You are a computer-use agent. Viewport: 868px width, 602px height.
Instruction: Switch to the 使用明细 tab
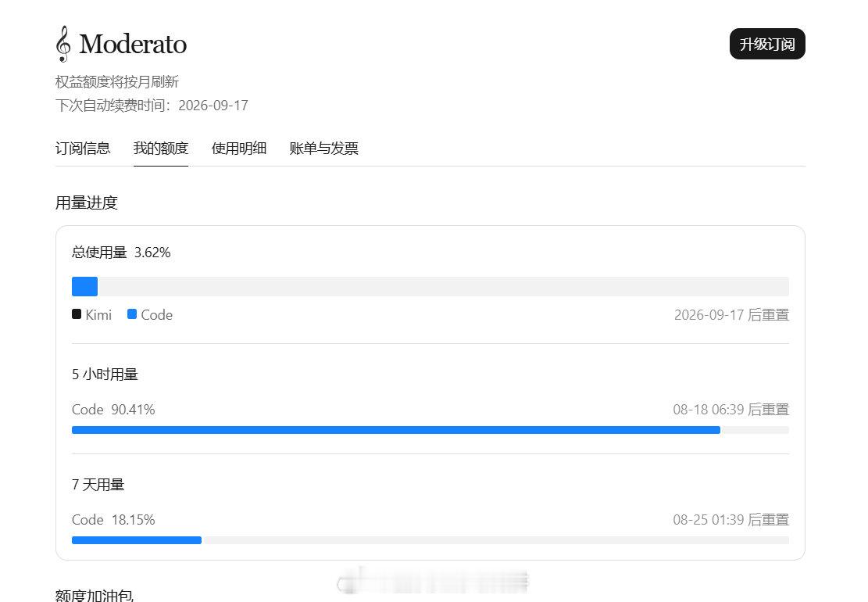(x=239, y=149)
